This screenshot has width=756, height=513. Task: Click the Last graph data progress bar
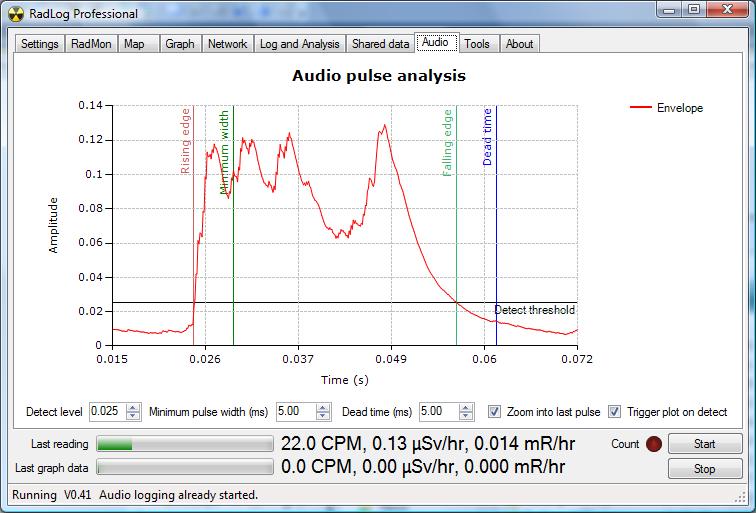(x=184, y=467)
